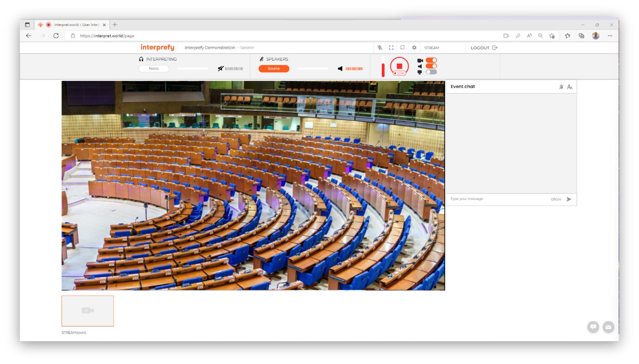Click the STREAM label in the top bar
Viewport: 639px width, 364px height.
coord(432,48)
